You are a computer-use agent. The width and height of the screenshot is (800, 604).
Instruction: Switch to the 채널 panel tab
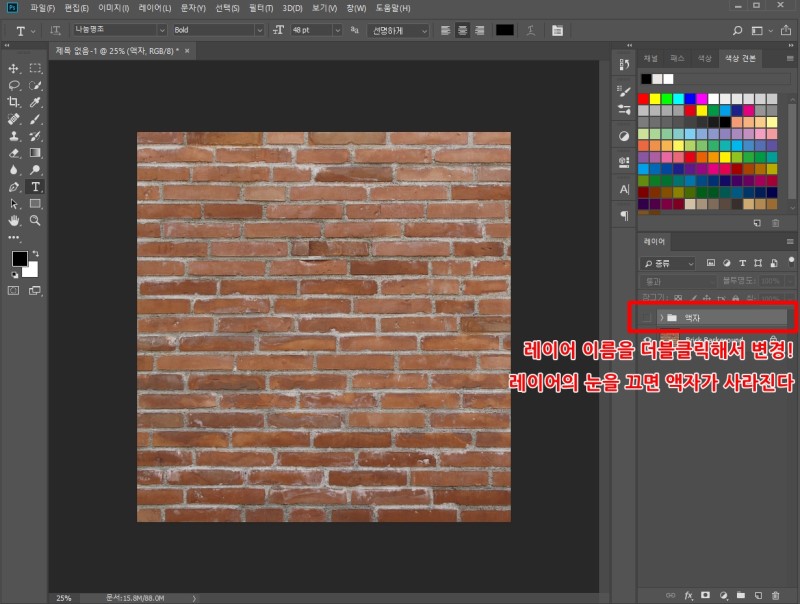(651, 59)
